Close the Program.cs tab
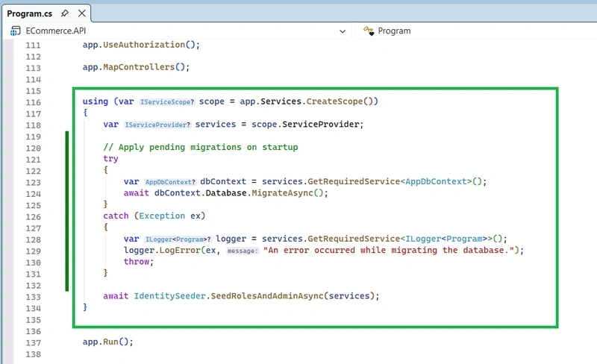597x364 pixels. (81, 13)
